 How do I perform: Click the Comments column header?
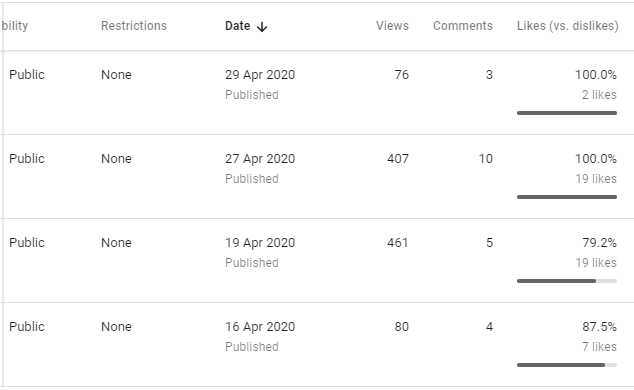click(463, 26)
